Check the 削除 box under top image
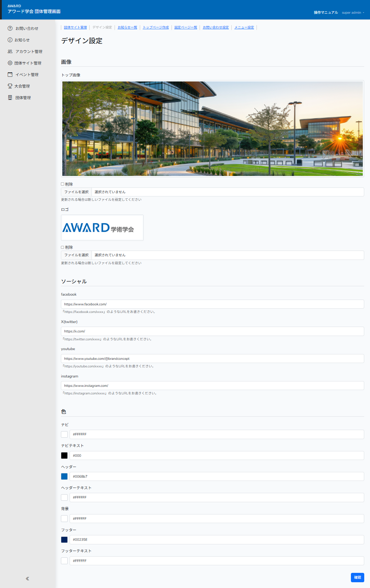Viewport: 370px width, 588px height. [x=63, y=184]
